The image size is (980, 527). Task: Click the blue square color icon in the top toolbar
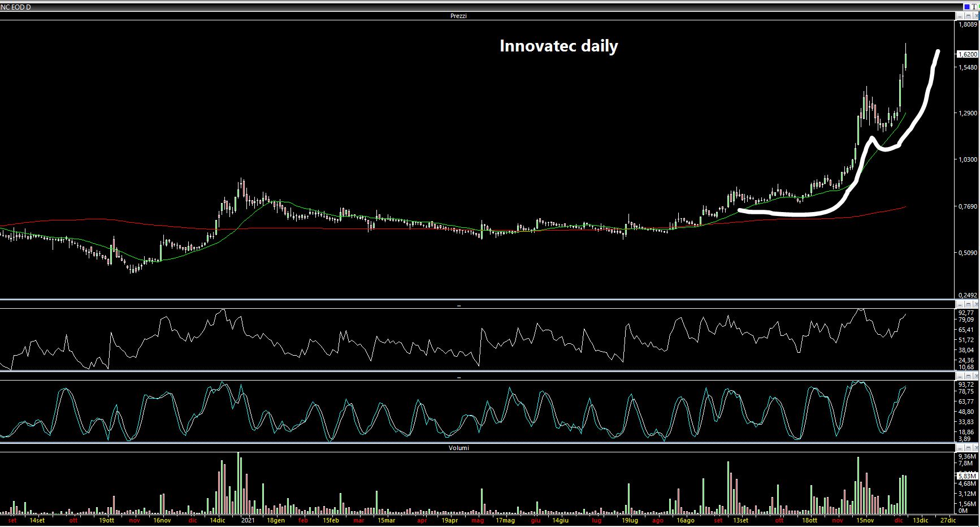pos(967,7)
